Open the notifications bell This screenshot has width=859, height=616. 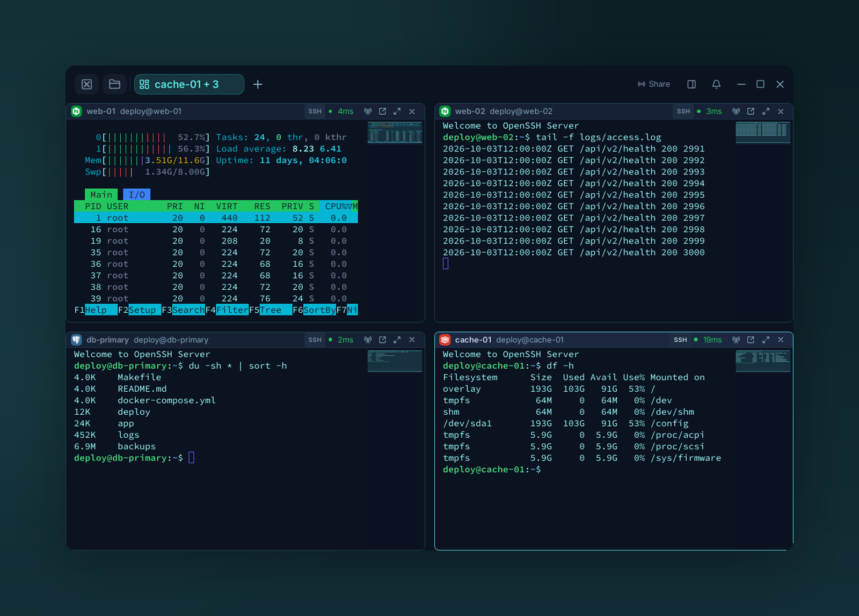716,84
